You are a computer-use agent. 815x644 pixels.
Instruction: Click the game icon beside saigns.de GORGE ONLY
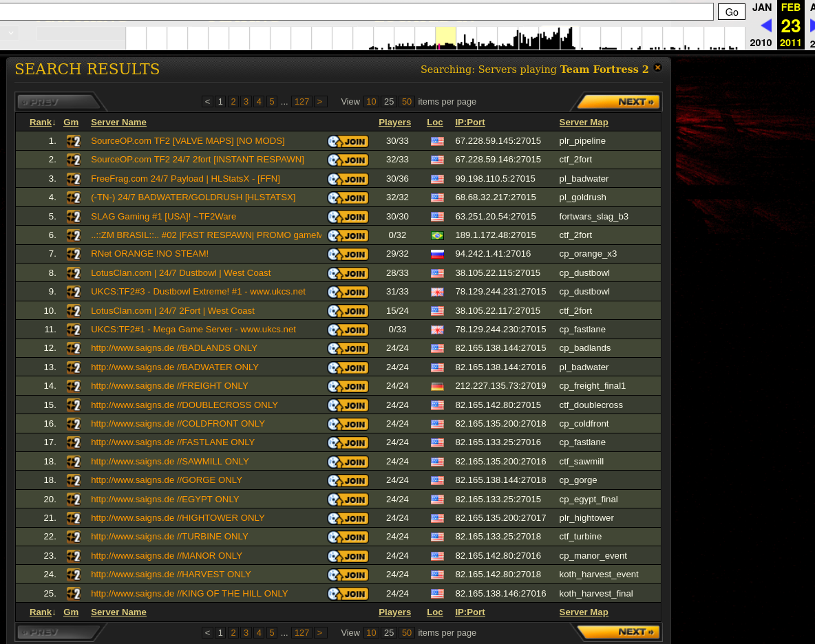73,480
